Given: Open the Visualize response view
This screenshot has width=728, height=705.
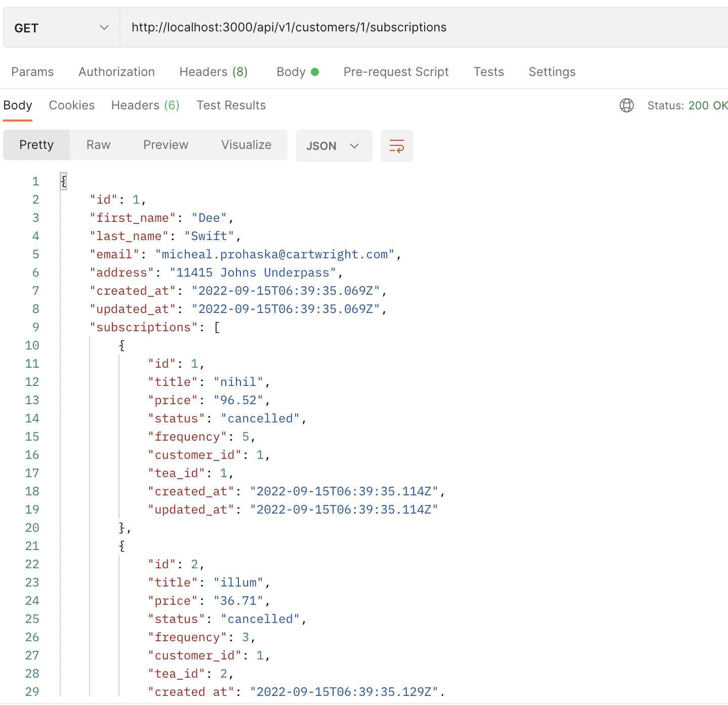Looking at the screenshot, I should tap(246, 145).
